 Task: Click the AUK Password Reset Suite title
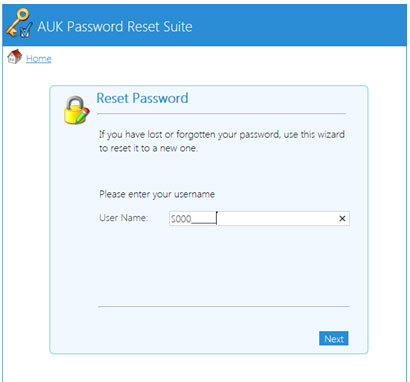115,26
